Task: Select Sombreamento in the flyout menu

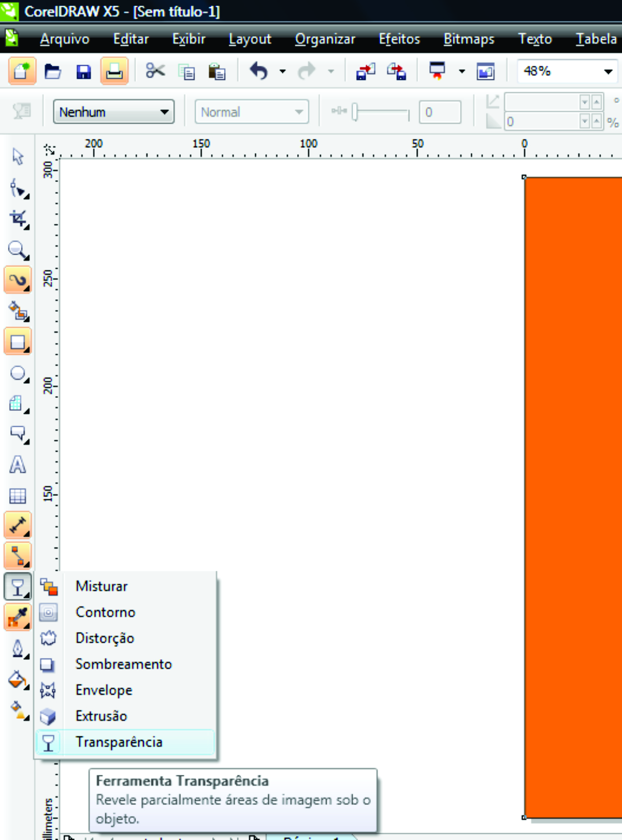Action: coord(124,664)
